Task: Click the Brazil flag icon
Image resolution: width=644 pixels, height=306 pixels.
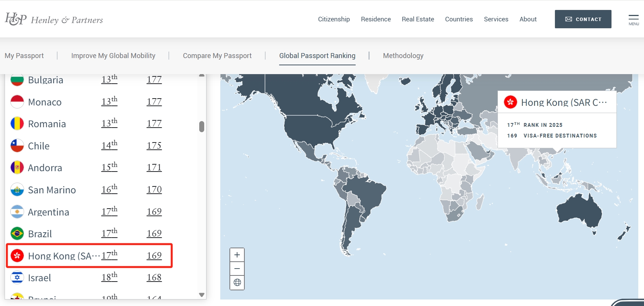Action: click(x=17, y=234)
